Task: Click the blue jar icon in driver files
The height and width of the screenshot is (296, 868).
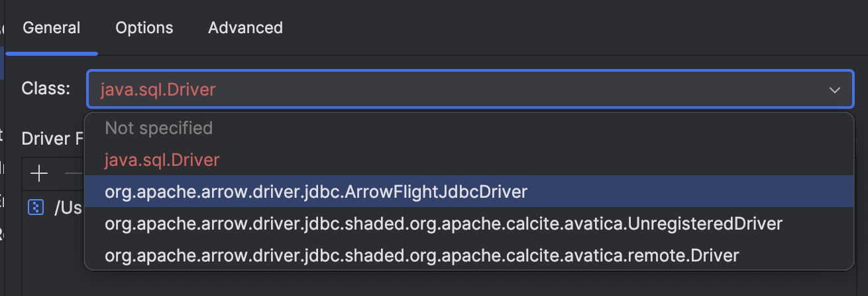Action: pos(35,208)
